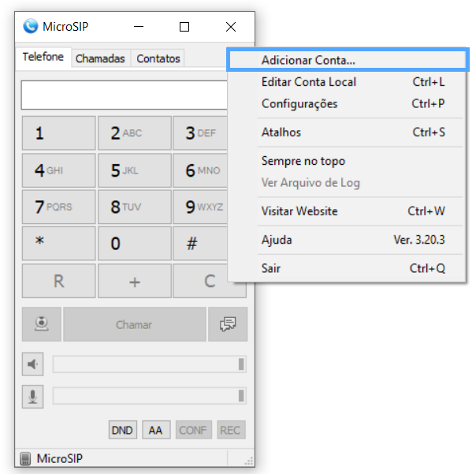Mute the microphone icon

coord(33,396)
